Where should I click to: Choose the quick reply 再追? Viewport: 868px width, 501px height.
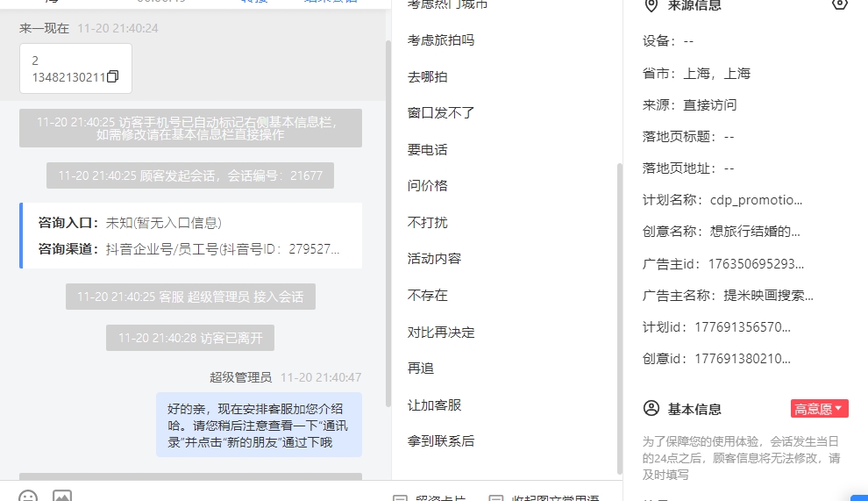pos(421,369)
